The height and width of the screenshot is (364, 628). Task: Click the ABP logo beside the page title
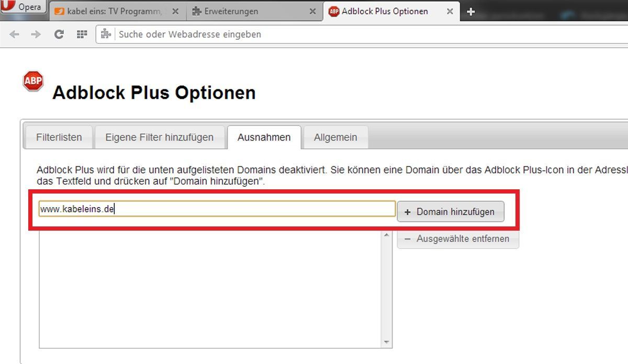pyautogui.click(x=33, y=81)
